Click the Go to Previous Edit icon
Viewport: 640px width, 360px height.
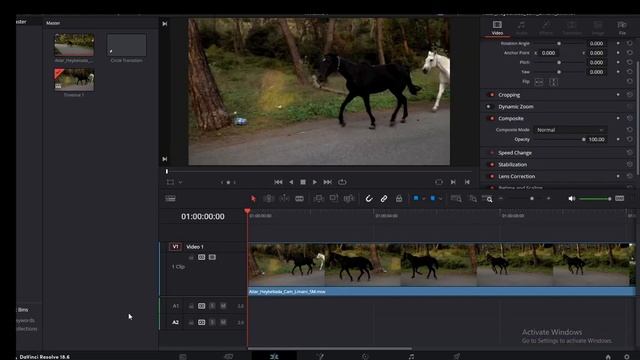click(467, 182)
